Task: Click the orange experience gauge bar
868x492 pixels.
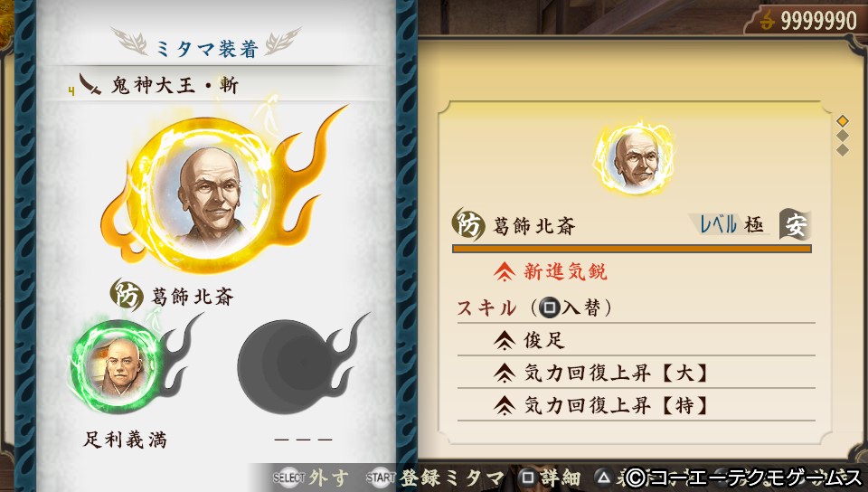Action: tap(632, 249)
